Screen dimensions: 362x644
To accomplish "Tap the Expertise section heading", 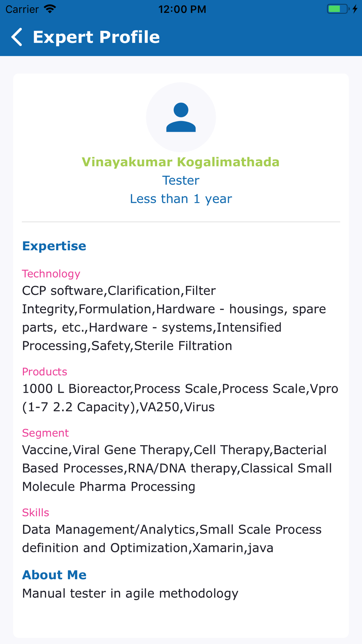I will coord(54,246).
